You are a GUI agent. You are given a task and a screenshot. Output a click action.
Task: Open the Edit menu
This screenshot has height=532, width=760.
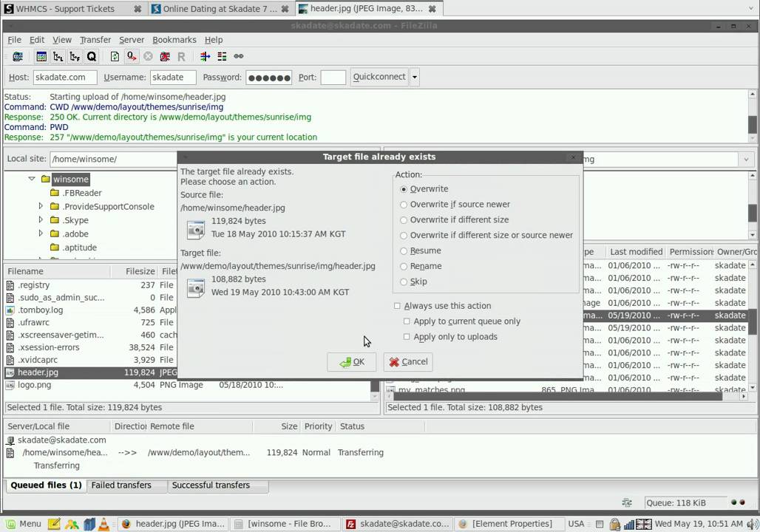coord(37,40)
